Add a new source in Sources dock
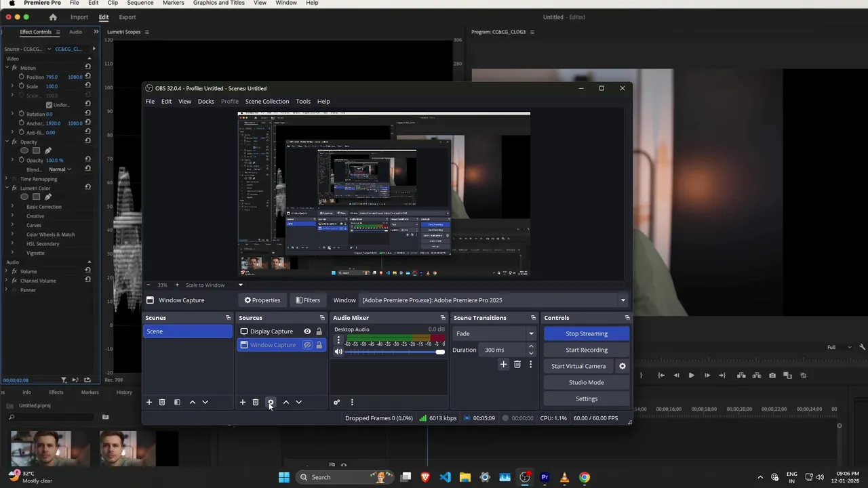868x488 pixels. pos(243,402)
